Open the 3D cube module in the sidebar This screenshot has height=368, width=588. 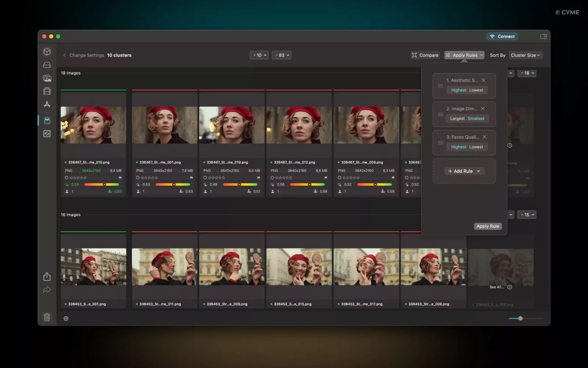point(47,52)
